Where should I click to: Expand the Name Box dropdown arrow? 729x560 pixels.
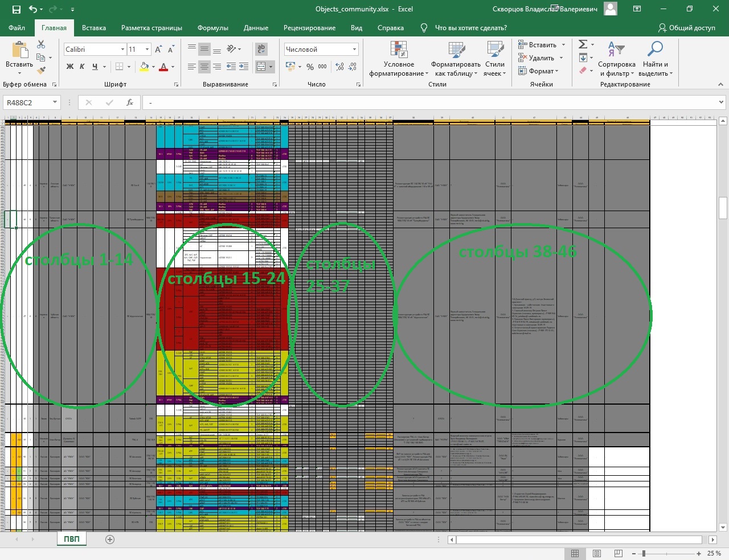point(55,102)
